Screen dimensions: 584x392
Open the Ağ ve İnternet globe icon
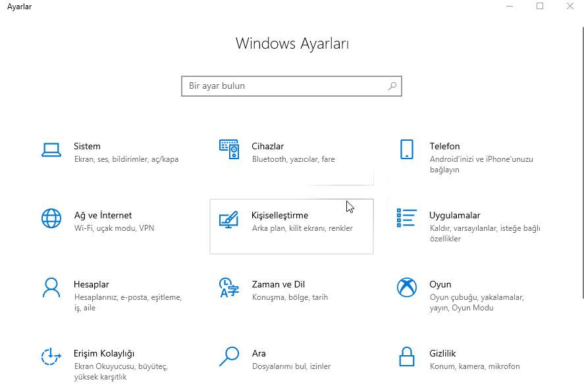[51, 218]
